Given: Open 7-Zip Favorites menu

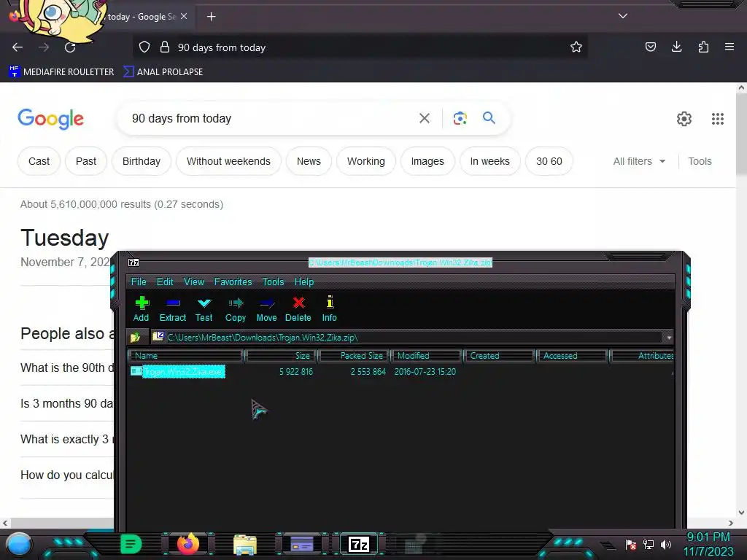Looking at the screenshot, I should 233,282.
